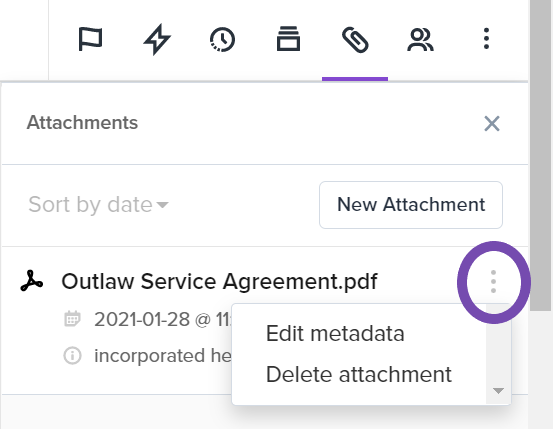Open the clock history icon
Image resolution: width=553 pixels, height=429 pixels.
point(223,39)
